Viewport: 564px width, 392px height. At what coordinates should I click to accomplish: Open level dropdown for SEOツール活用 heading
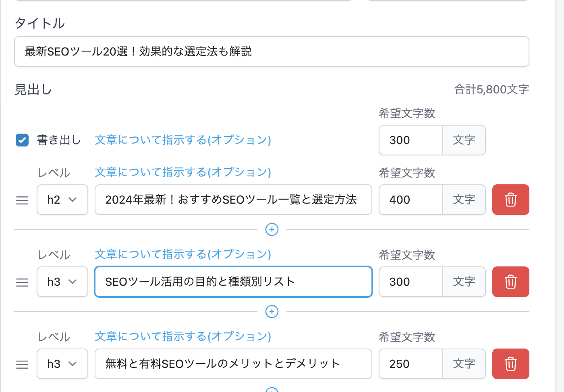coord(62,282)
